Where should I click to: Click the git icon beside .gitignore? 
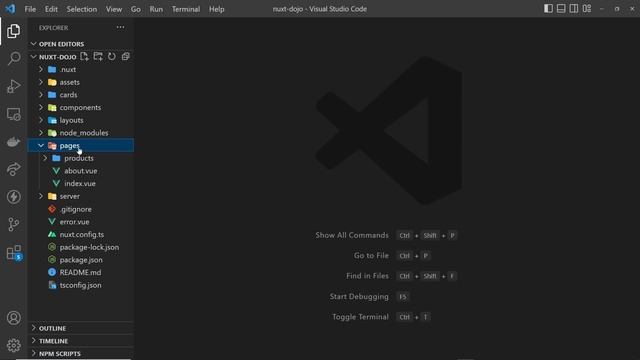[52, 209]
